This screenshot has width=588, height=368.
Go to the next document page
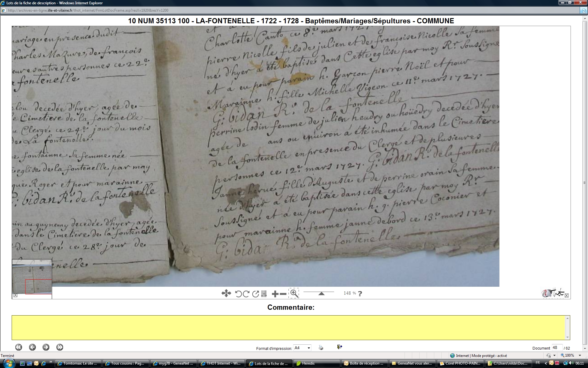tap(46, 347)
